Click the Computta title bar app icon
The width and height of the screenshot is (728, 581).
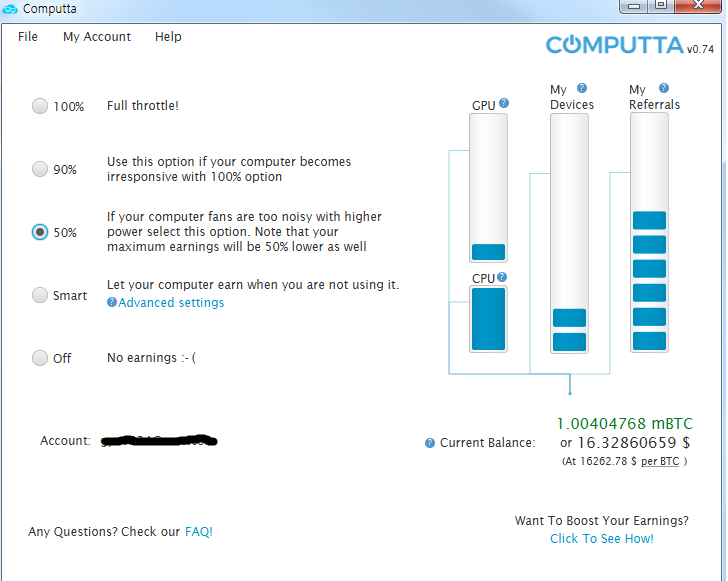tap(10, 9)
